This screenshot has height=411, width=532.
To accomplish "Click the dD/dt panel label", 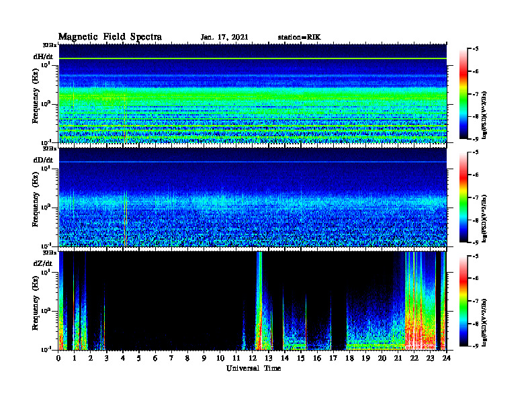I will pyautogui.click(x=43, y=160).
